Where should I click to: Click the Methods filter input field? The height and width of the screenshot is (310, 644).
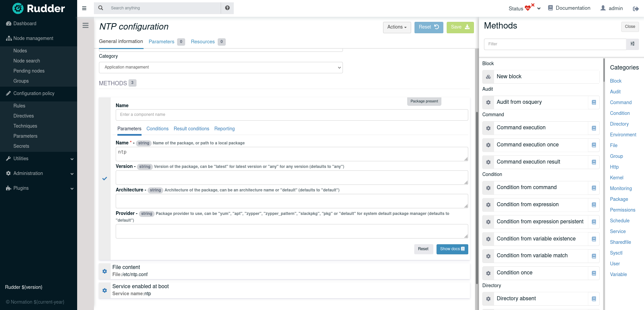pos(555,44)
